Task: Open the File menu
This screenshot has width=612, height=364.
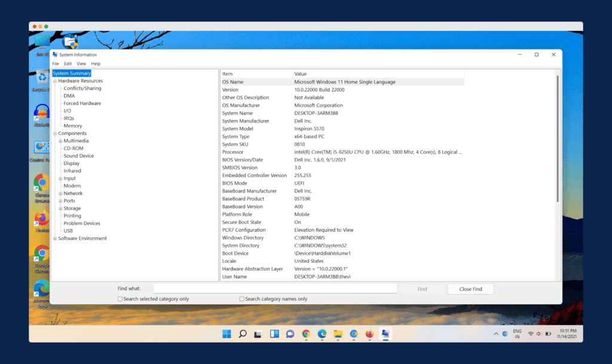Action: point(55,63)
